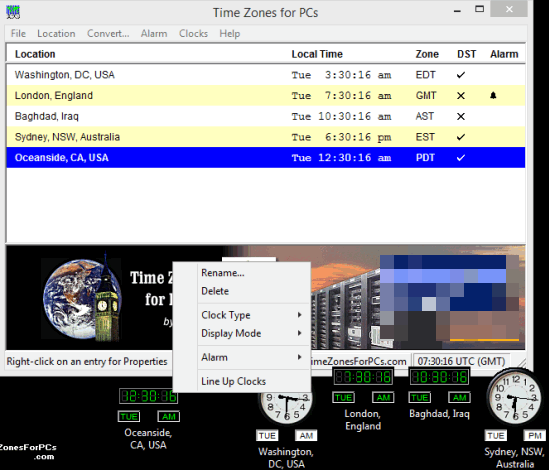Screen dimensions: 549x470
Task: Click the globe and Big Ben logo
Action: (x=82, y=298)
